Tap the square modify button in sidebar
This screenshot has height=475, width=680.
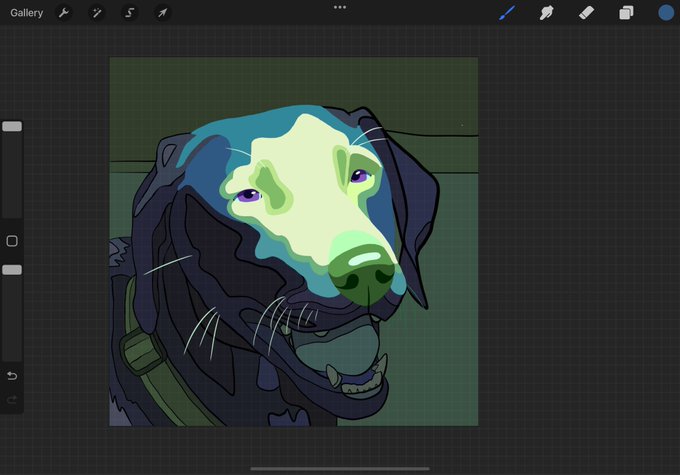click(12, 241)
